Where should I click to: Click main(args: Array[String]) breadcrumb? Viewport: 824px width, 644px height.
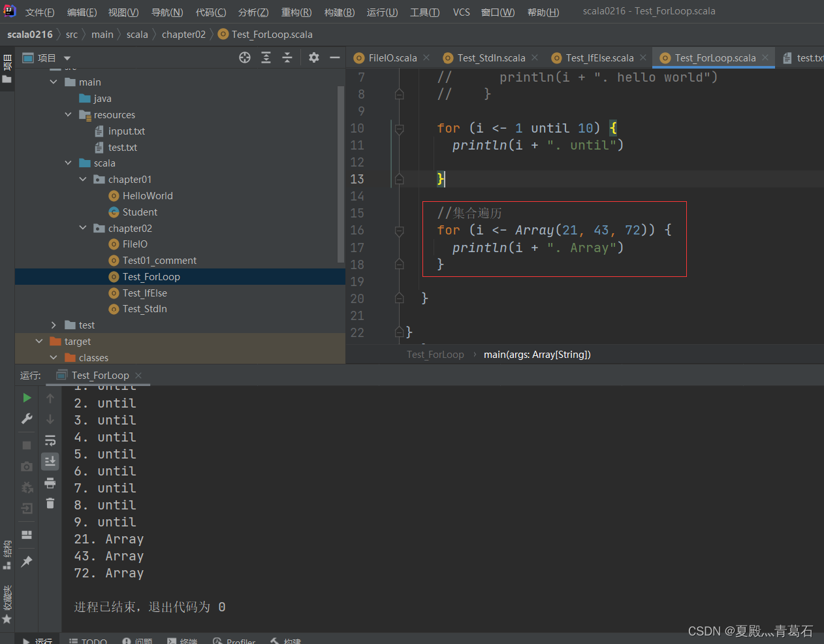pyautogui.click(x=537, y=355)
